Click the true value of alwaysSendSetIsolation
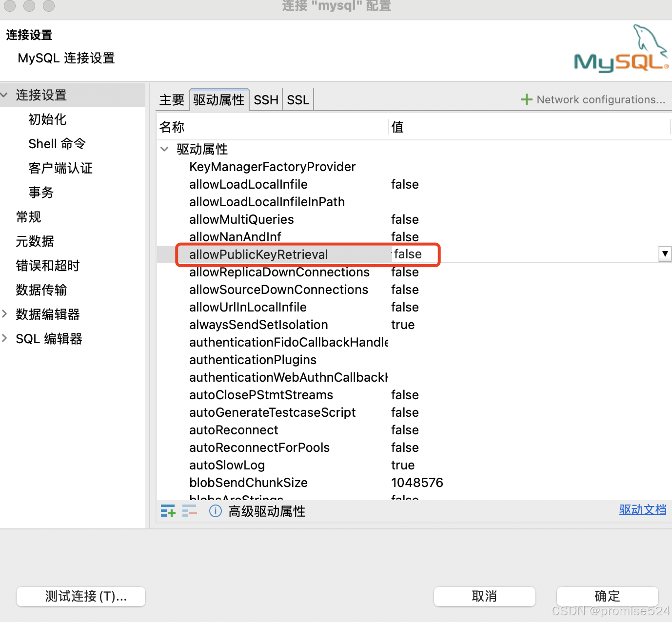 pyautogui.click(x=403, y=325)
